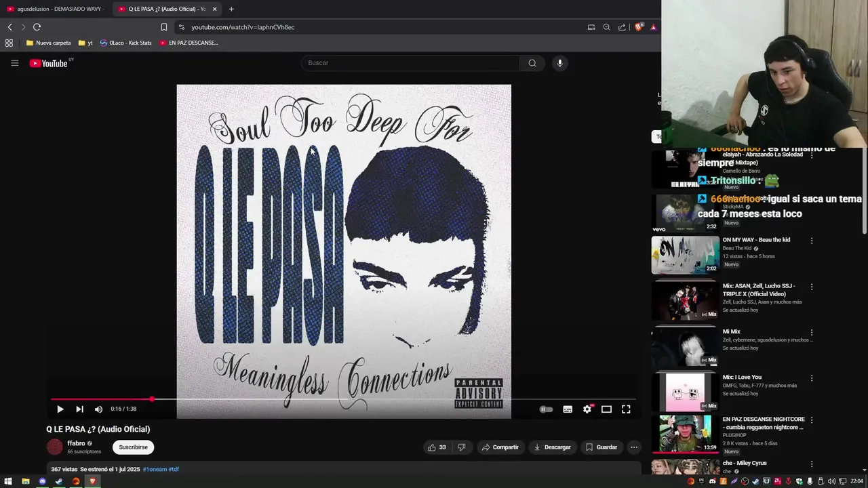Go back in the browser
The width and height of the screenshot is (868, 488).
9,27
